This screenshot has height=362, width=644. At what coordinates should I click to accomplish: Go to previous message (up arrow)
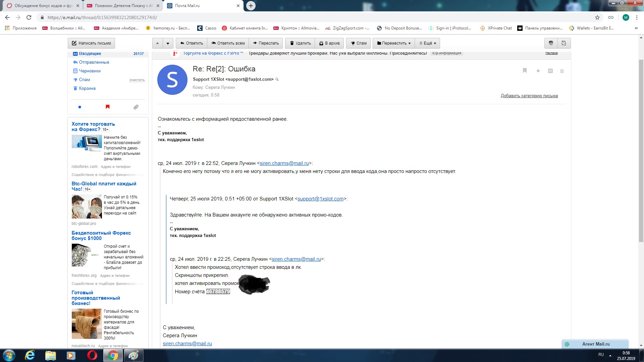pyautogui.click(x=157, y=43)
